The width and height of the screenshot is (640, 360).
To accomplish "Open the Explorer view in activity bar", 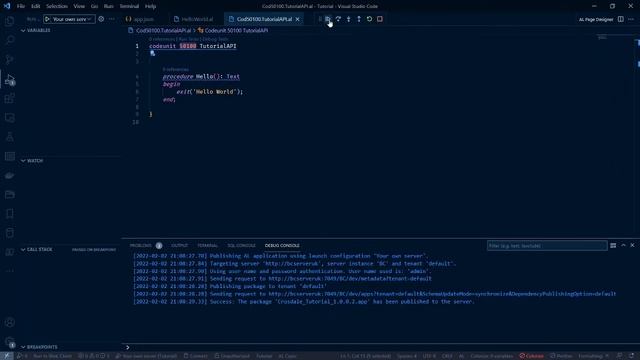I will point(10,21).
